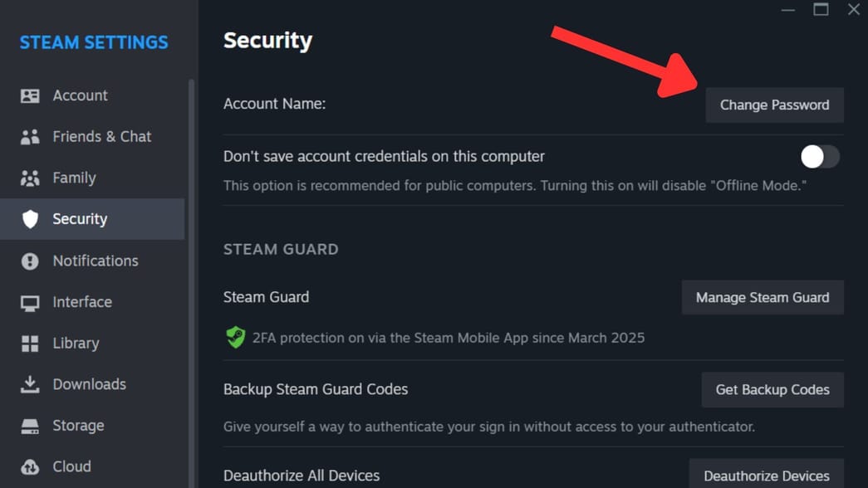Select the Account icon in the sidebar

[30, 95]
